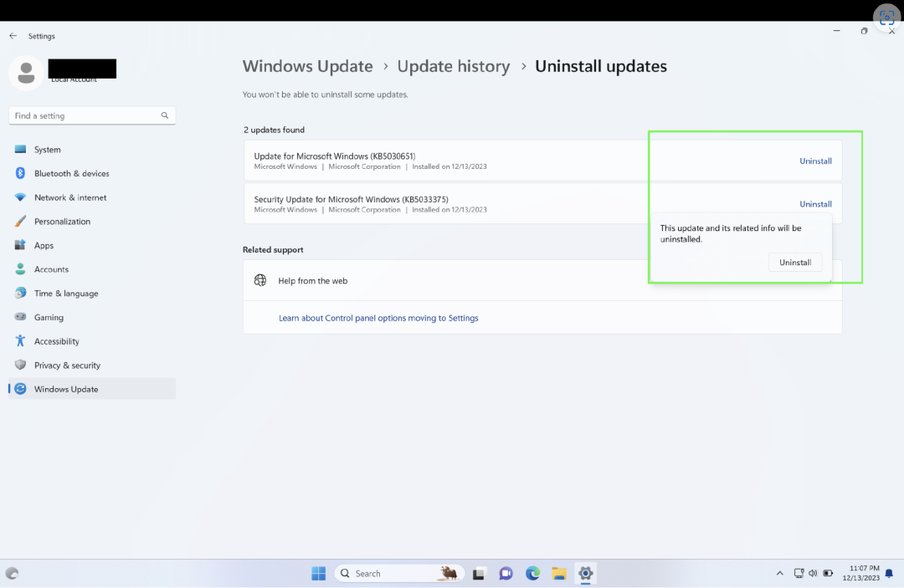Open clock showing 11:07 PM
The width and height of the screenshot is (904, 588).
tap(860, 573)
